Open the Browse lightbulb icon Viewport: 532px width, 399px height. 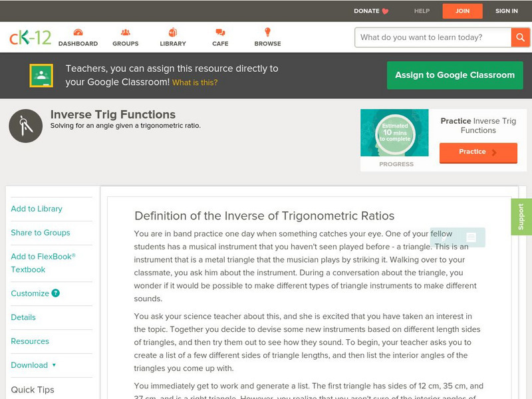point(267,33)
